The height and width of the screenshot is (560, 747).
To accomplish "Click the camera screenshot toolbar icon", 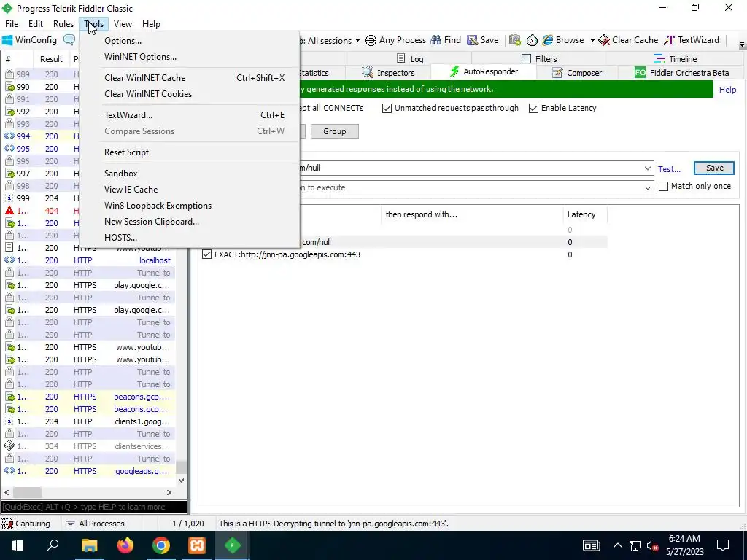I will click(x=514, y=40).
